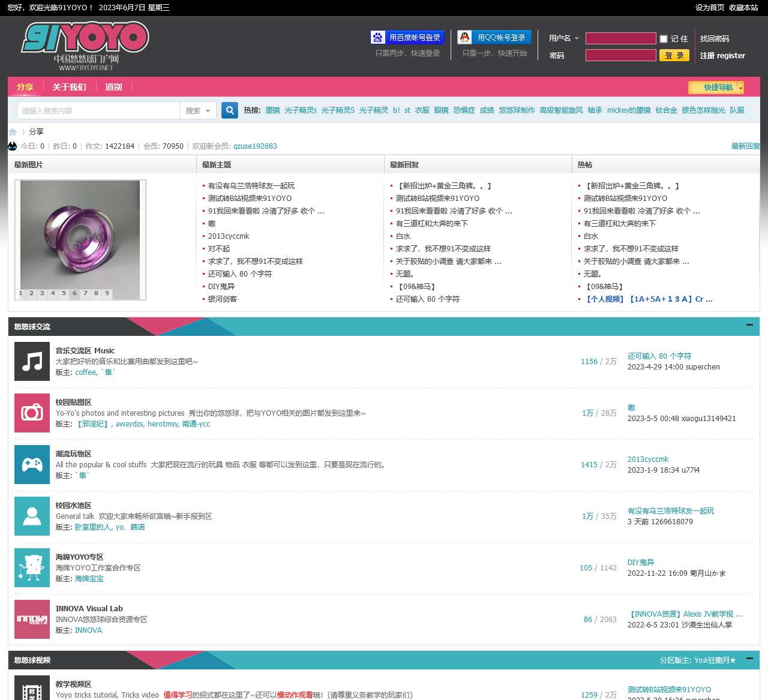Open the 音乐交流区 Music forum icon
768x700 pixels.
point(32,361)
